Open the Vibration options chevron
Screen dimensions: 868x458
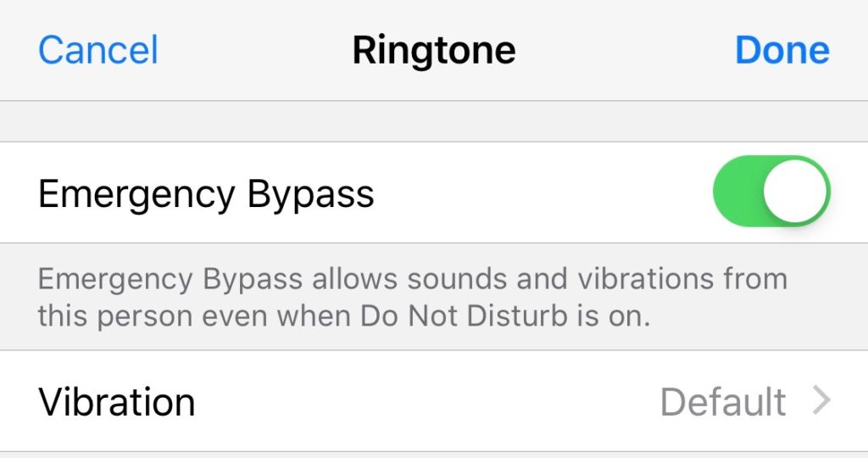(x=821, y=400)
